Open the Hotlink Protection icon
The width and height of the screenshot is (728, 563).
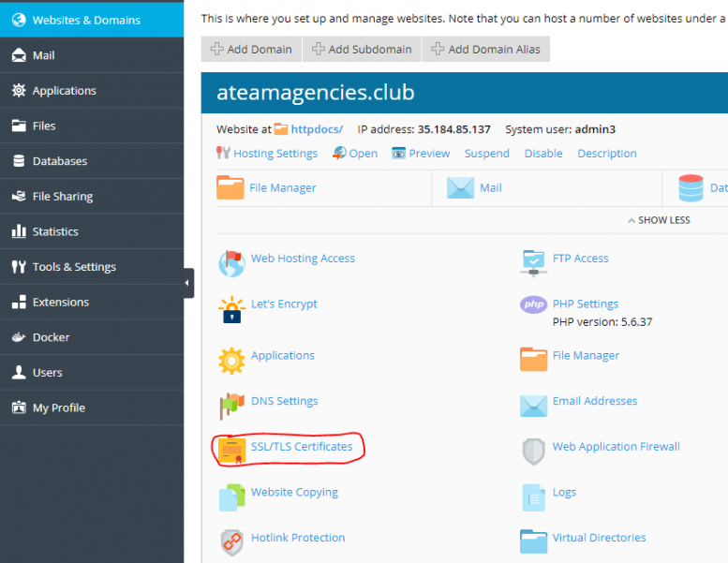coord(231,541)
